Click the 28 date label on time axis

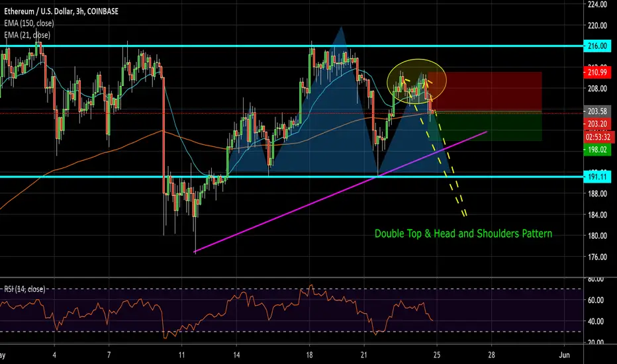pyautogui.click(x=491, y=355)
